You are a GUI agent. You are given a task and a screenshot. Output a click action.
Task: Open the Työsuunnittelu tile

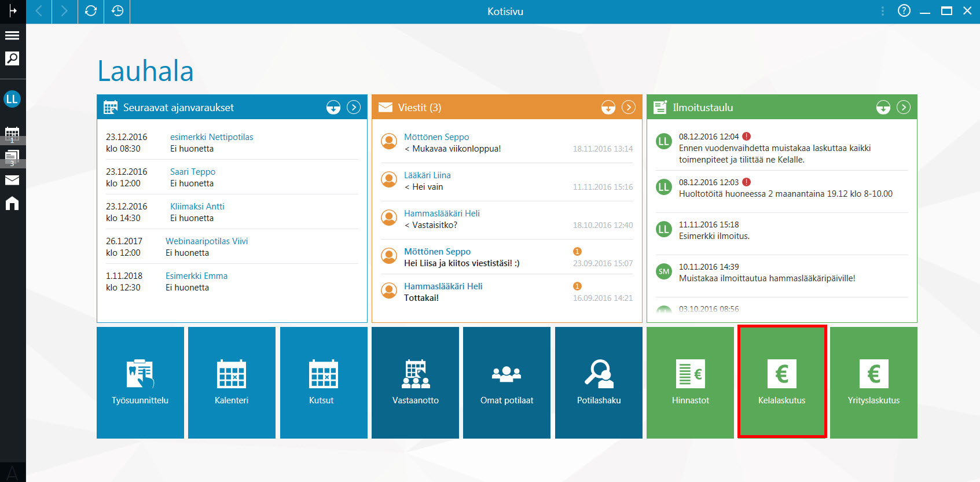coord(140,382)
